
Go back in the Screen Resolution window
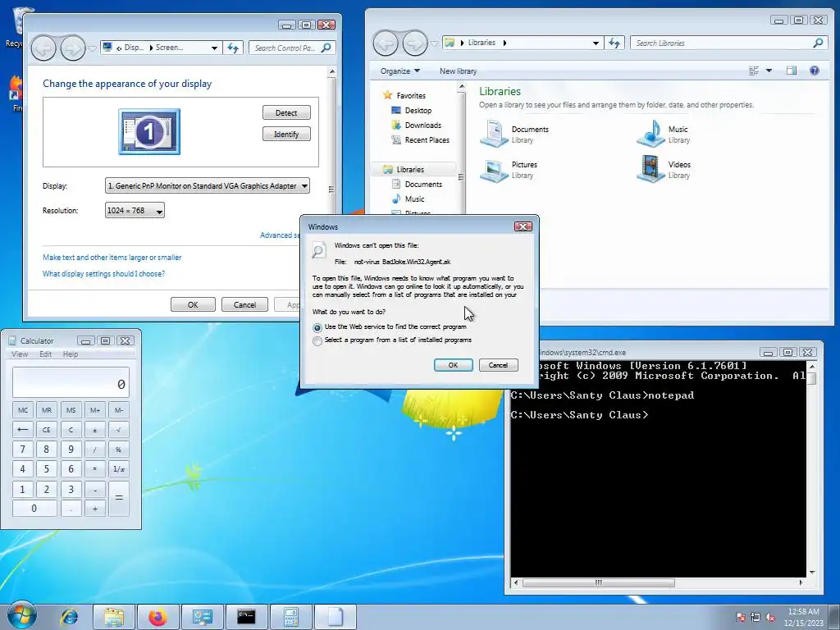point(43,48)
